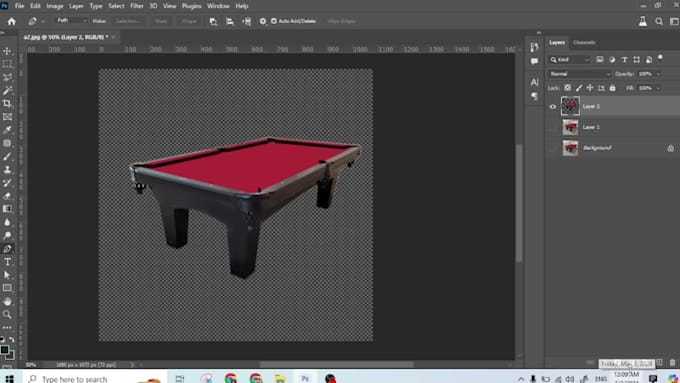
Task: Open the Search icon at top right
Action: (659, 21)
